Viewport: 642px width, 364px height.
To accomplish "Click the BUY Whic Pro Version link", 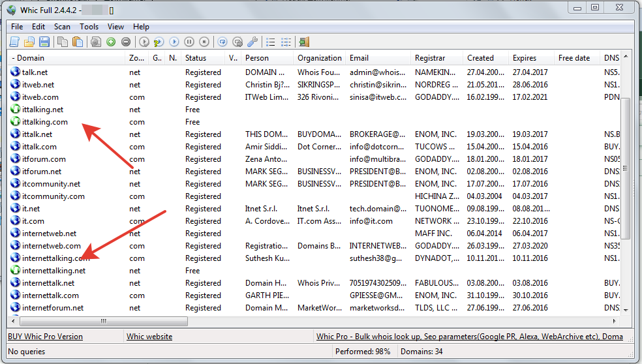I will 45,337.
